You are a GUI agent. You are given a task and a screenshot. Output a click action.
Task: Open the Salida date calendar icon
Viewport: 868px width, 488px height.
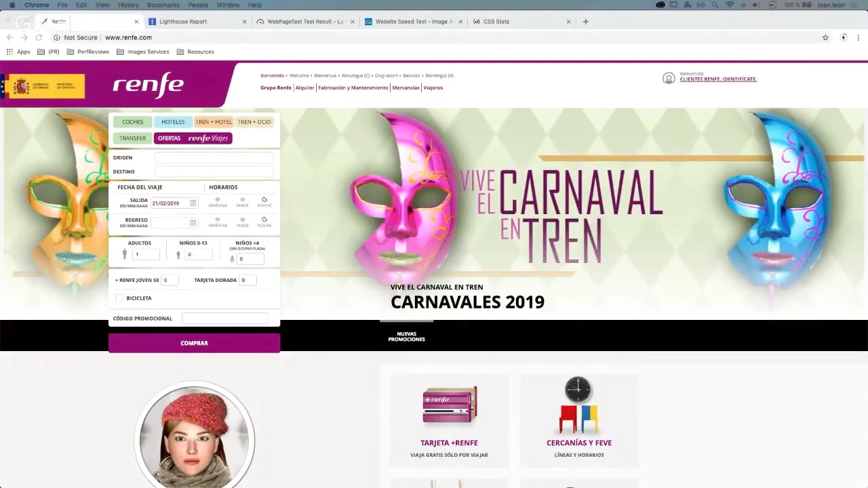tap(193, 203)
